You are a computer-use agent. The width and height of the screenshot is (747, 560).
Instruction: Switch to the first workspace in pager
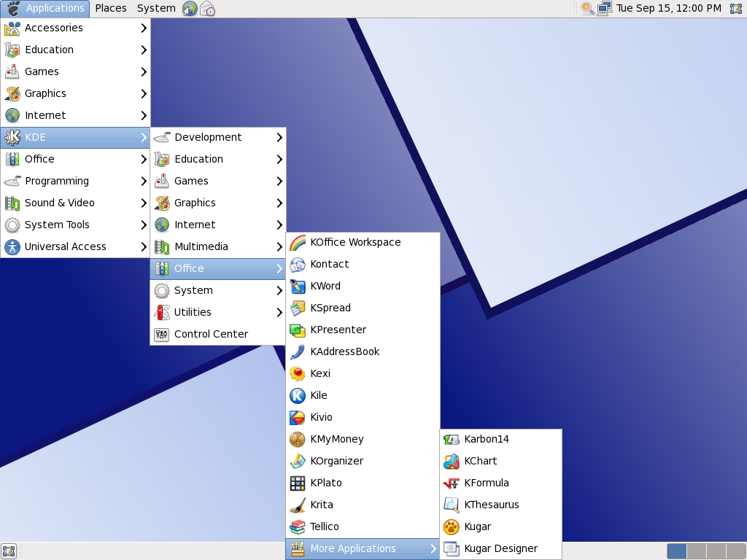(x=676, y=551)
